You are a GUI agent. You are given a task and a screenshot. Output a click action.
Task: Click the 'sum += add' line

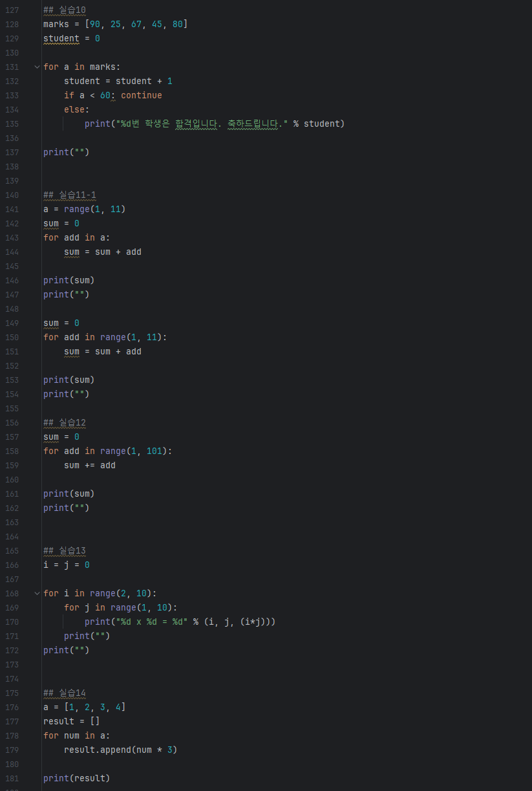click(x=90, y=465)
